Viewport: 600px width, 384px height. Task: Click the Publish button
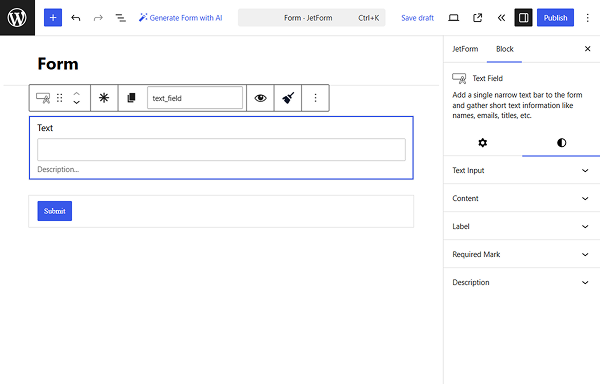pyautogui.click(x=555, y=18)
